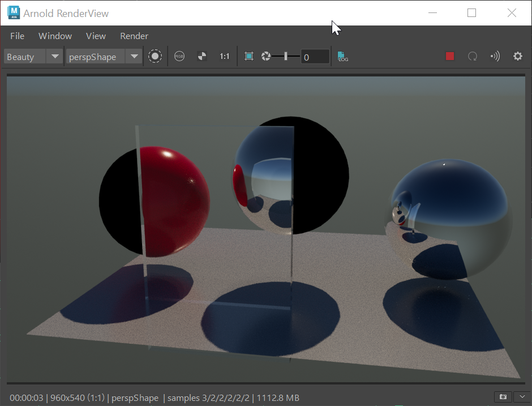Click the region render crop icon
Image resolution: width=532 pixels, height=406 pixels.
pyautogui.click(x=248, y=56)
